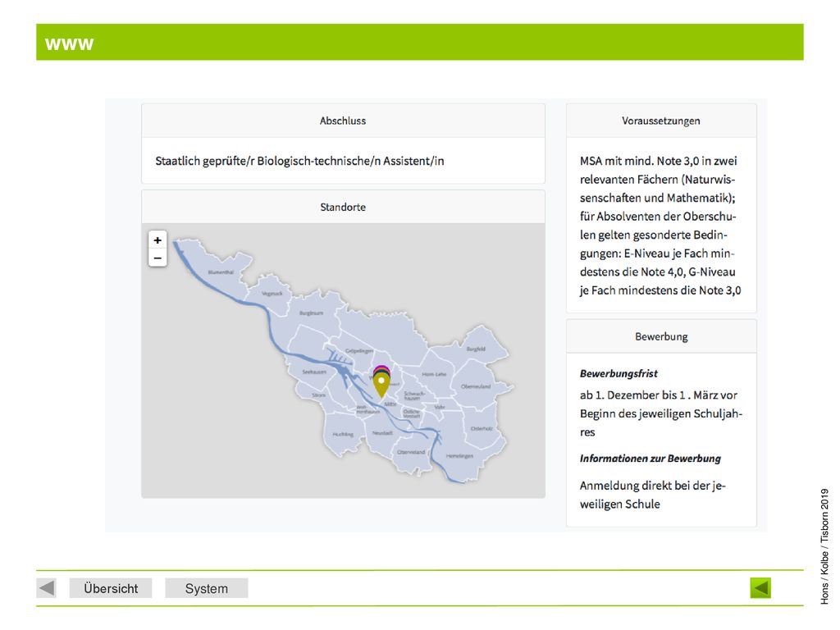
Task: Click the Abschluss panel heading
Action: (x=343, y=121)
